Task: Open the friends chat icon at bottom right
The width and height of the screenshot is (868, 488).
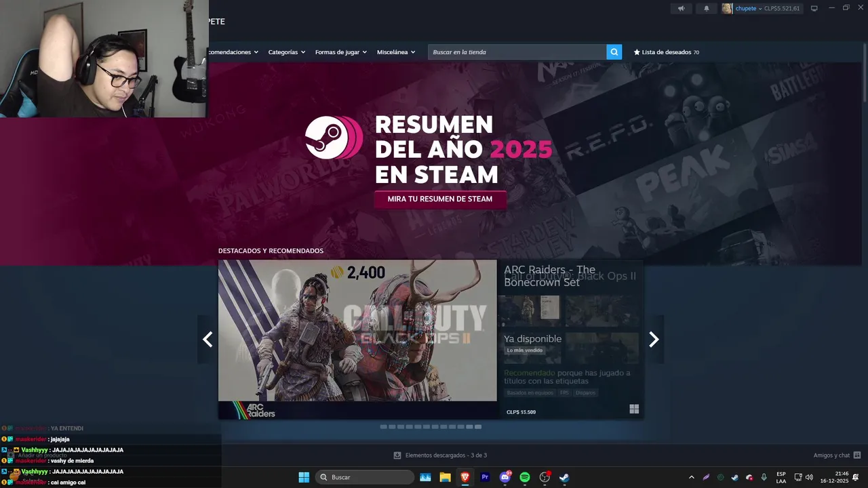Action: click(857, 455)
